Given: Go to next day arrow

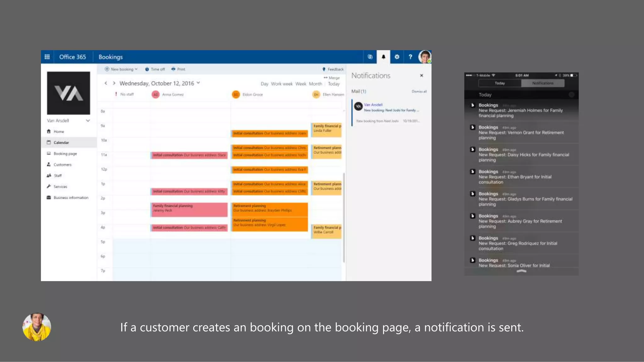Looking at the screenshot, I should pyautogui.click(x=114, y=83).
